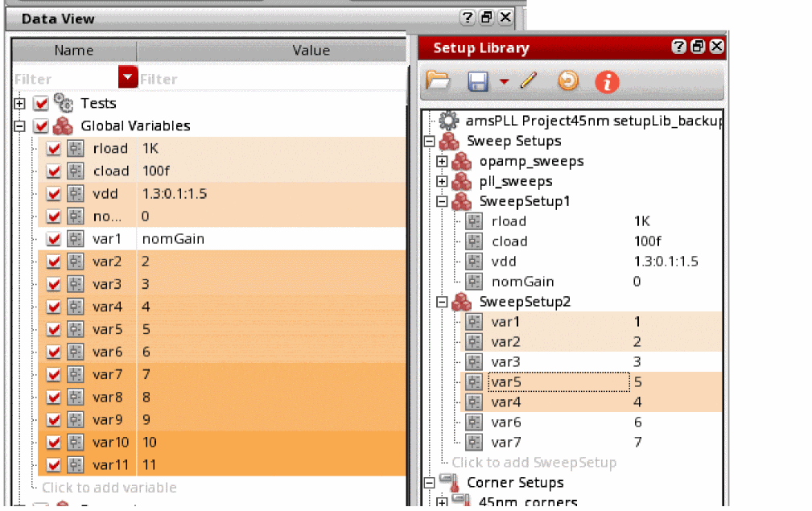Collapse the SweepSetup2 node
The width and height of the screenshot is (812, 511).
442,303
